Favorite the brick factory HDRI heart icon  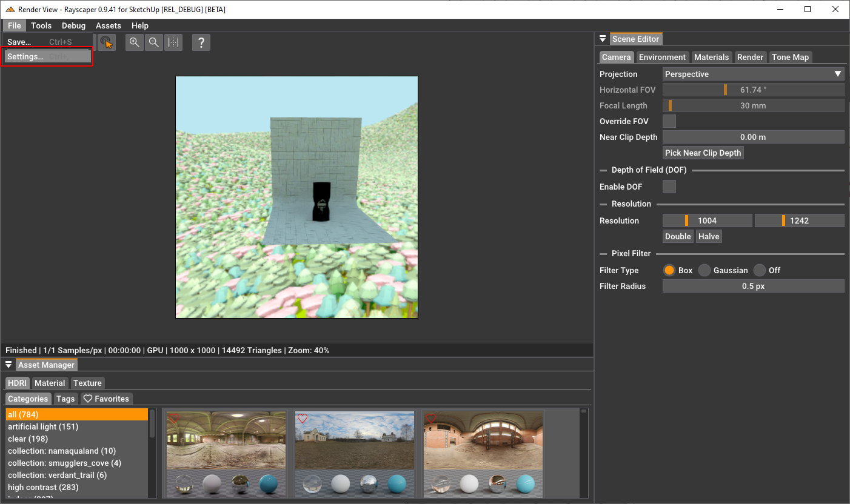(430, 419)
